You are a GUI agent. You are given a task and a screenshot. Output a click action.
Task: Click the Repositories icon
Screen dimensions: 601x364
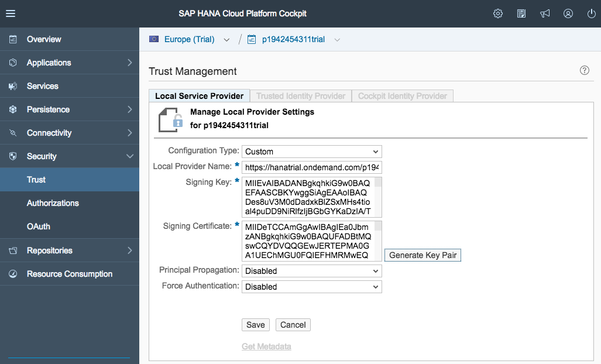[13, 250]
